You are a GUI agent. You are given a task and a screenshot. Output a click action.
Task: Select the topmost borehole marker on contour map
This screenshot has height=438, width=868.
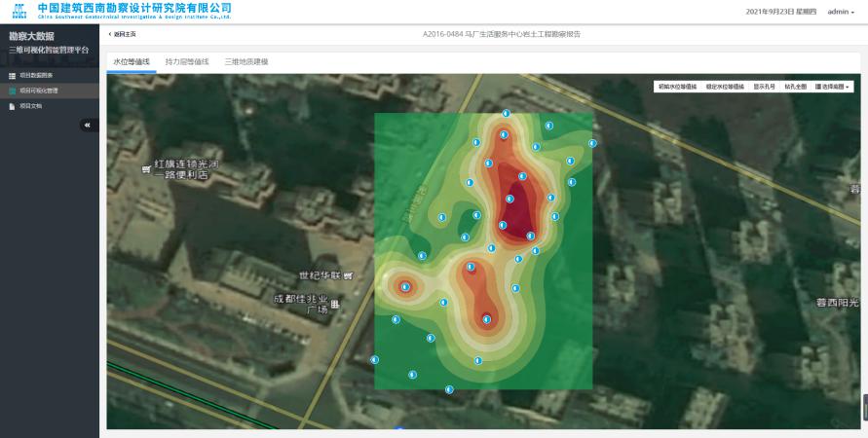(x=506, y=113)
